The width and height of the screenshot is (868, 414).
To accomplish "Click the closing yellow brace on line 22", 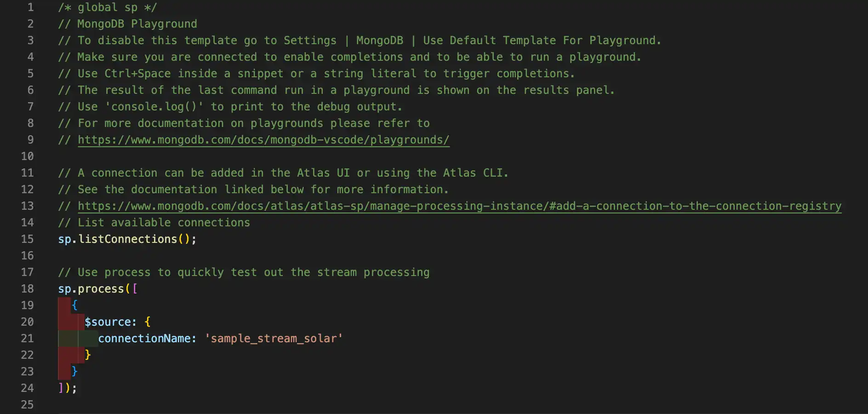I will pyautogui.click(x=88, y=355).
